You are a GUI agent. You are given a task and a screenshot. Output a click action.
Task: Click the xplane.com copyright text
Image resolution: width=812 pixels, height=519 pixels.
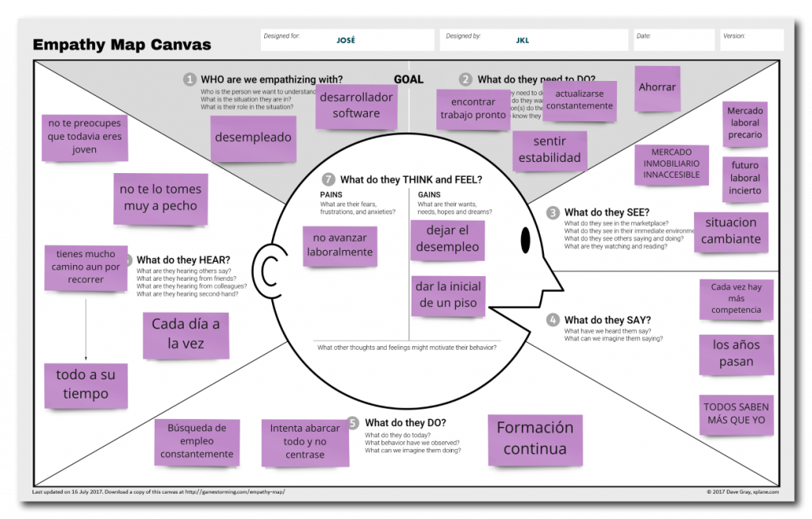point(742,492)
